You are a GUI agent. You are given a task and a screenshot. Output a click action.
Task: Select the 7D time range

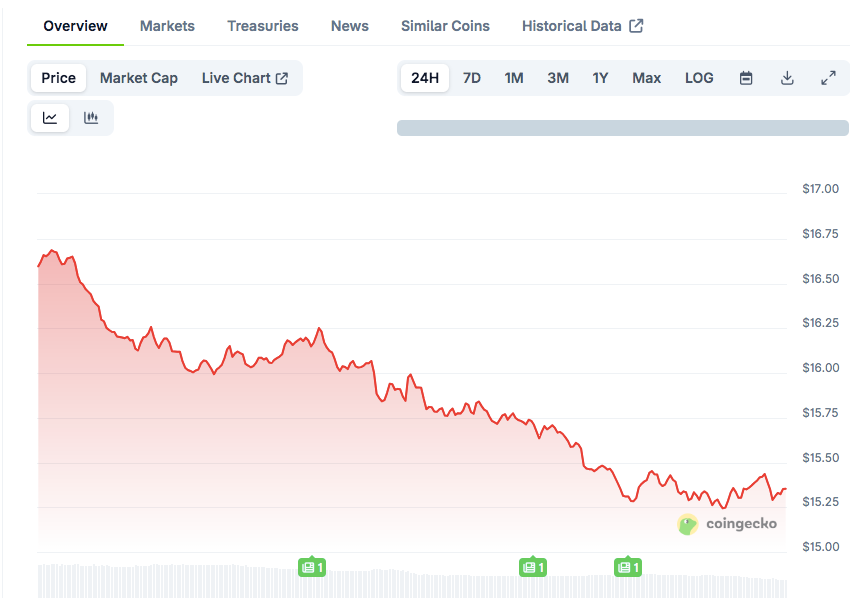pyautogui.click(x=472, y=78)
